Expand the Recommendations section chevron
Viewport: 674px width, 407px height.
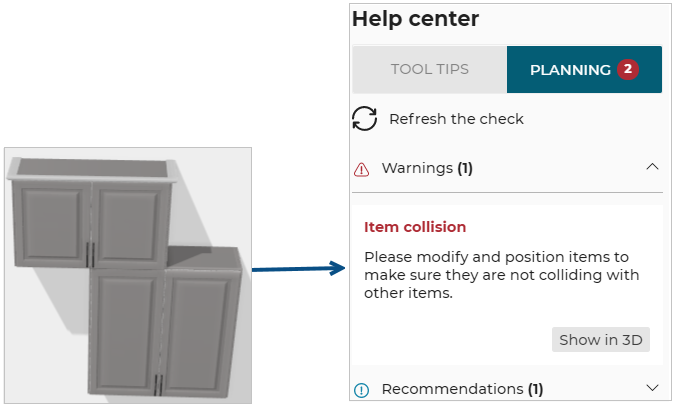pyautogui.click(x=652, y=388)
